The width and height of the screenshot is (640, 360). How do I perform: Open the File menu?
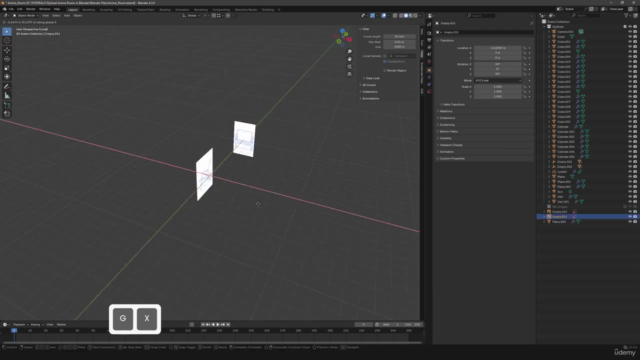click(11, 9)
